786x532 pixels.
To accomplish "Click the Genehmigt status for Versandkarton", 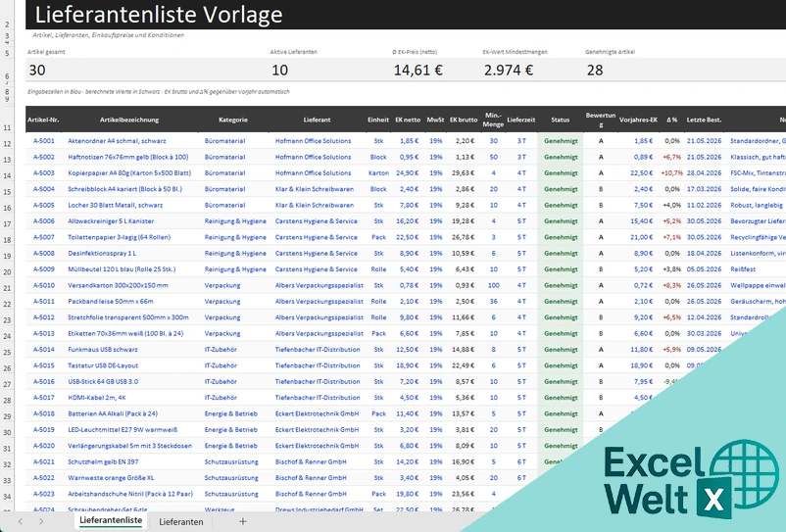I will point(561,285).
